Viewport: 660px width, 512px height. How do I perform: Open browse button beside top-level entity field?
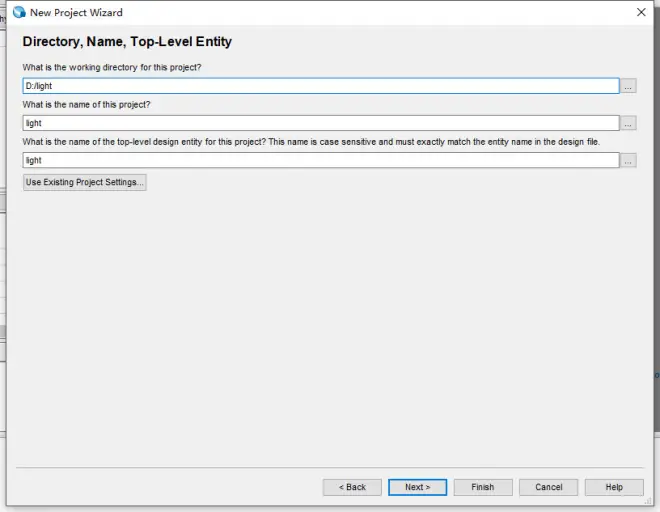click(x=628, y=160)
